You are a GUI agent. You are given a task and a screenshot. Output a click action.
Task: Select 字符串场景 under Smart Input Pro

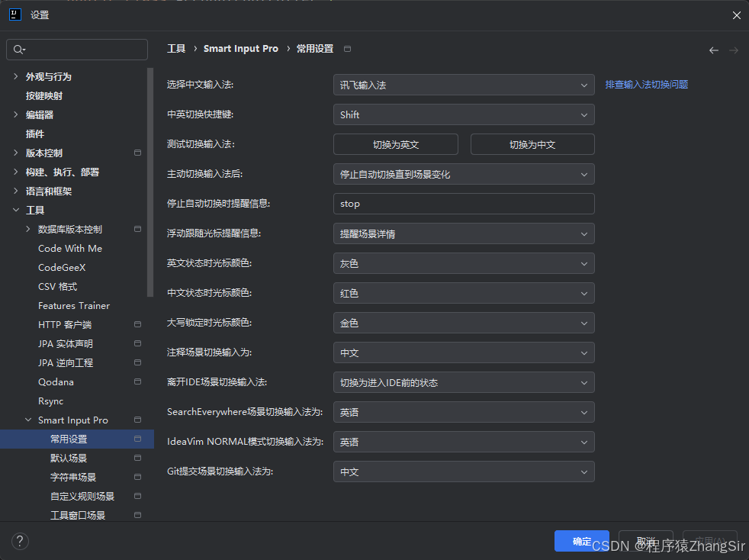tap(73, 478)
